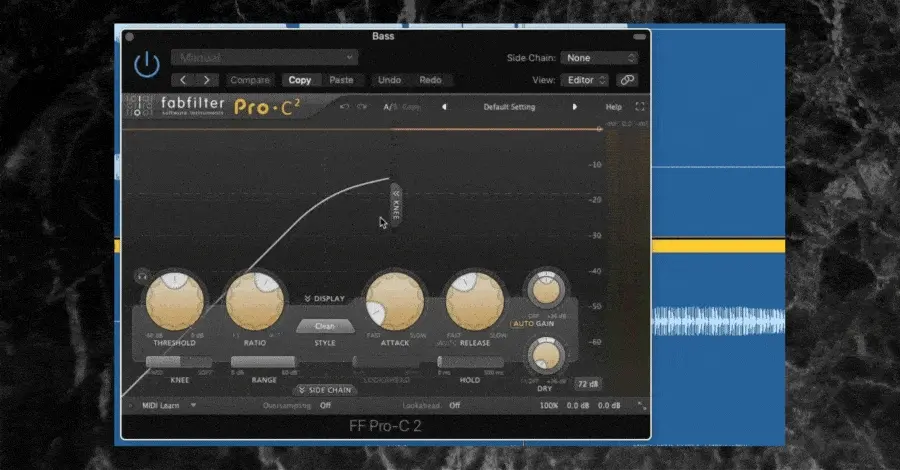900x470 pixels.
Task: Toggle AUTO release
Action: tap(447, 343)
